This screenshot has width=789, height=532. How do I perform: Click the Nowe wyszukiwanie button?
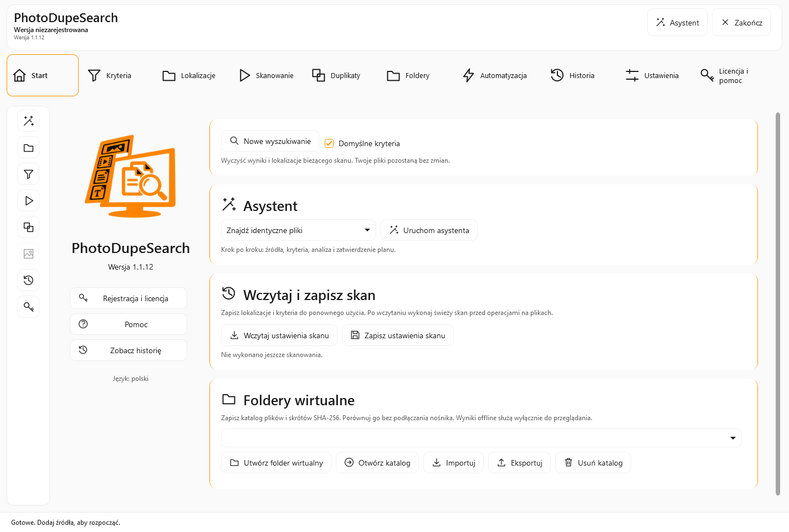pos(270,141)
